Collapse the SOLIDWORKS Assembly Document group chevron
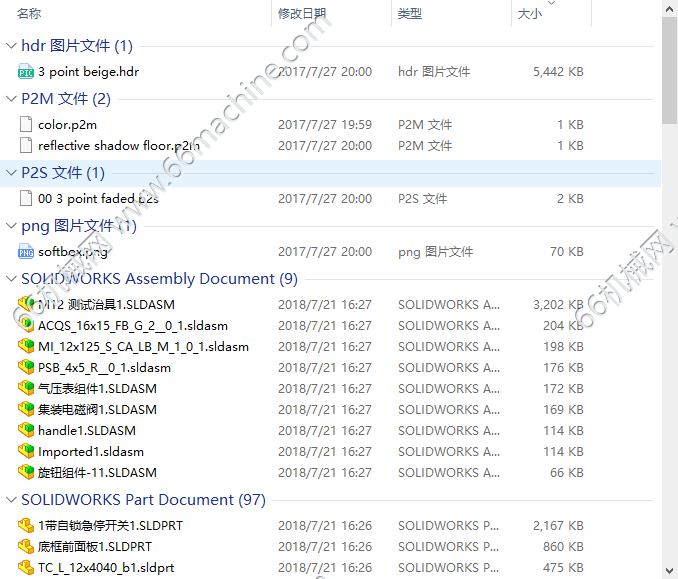This screenshot has width=678, height=579. (11, 279)
